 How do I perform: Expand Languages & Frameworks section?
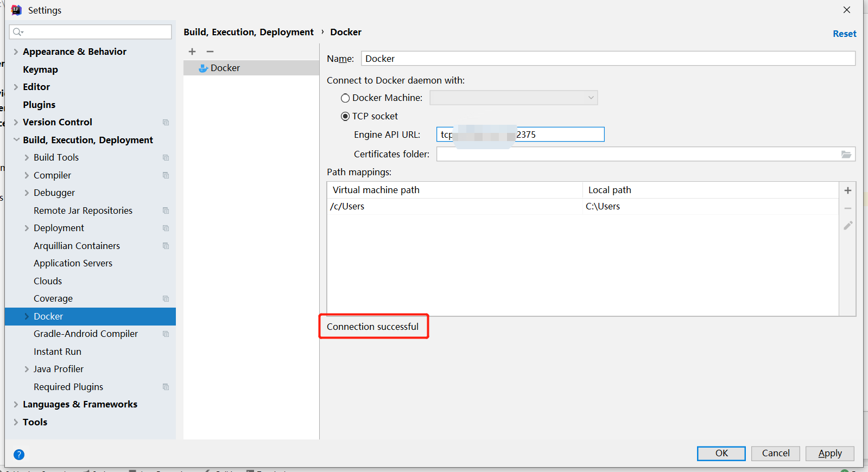[16, 405]
